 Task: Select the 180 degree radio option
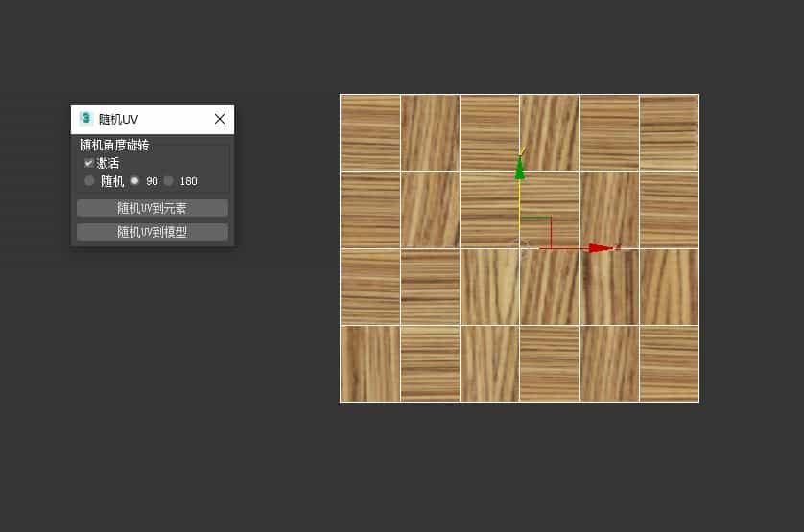(168, 181)
